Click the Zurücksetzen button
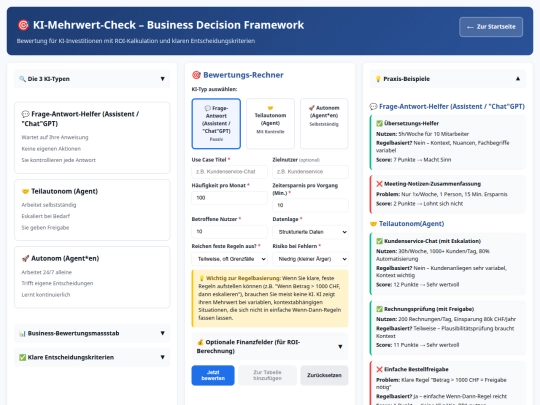Screen dimensions: 540x405 (x=324, y=375)
